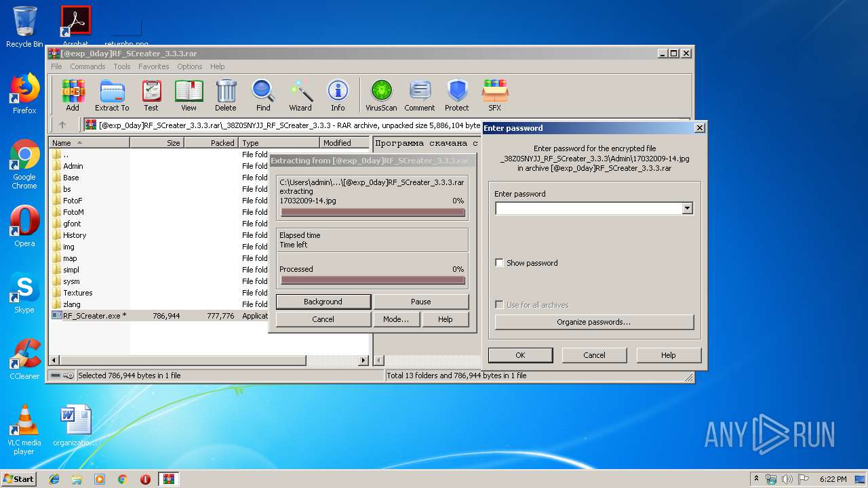Go up one folder level arrow

(62, 125)
